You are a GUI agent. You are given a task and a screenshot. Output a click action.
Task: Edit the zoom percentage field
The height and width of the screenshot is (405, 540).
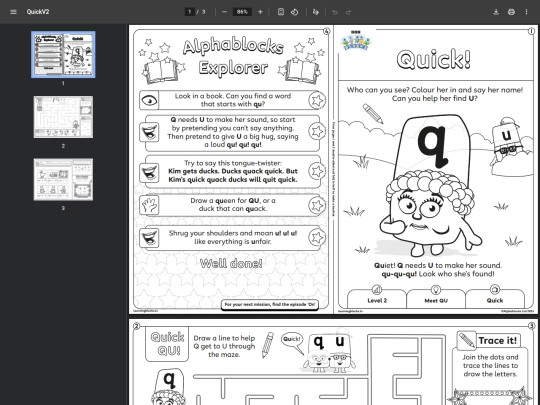tap(242, 12)
